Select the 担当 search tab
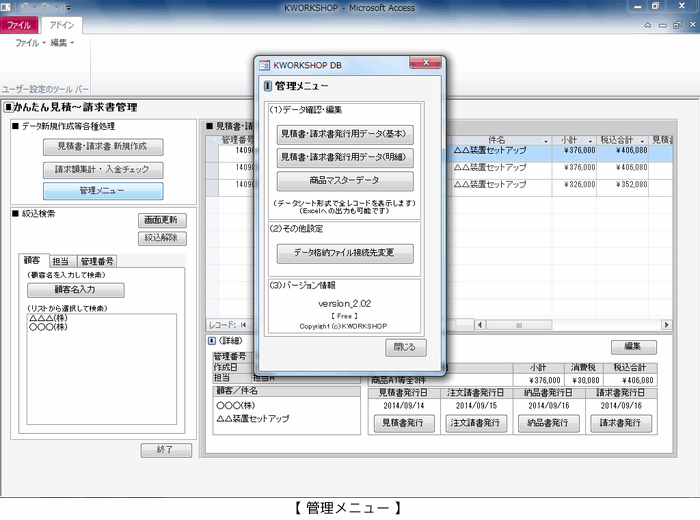This screenshot has height=520, width=700. click(62, 261)
